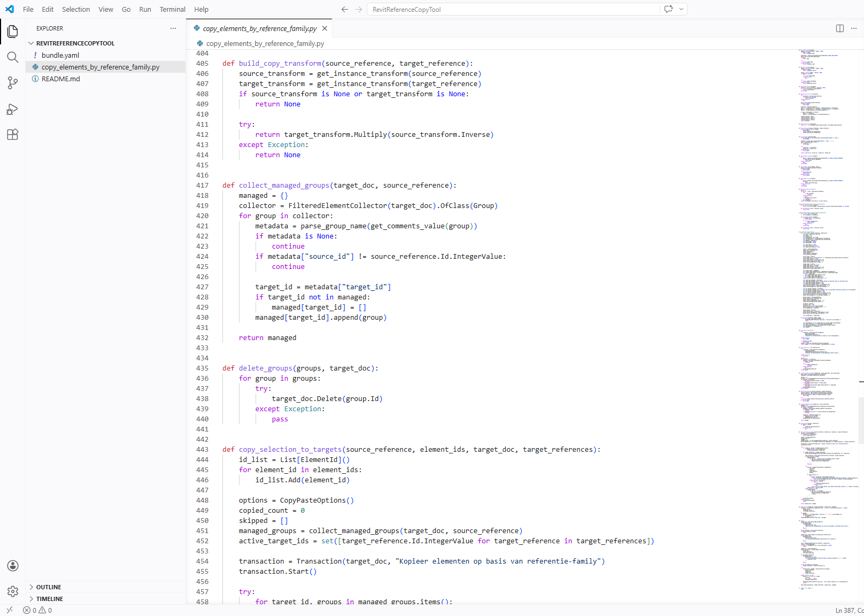Click the copy_selection_to_targets function name
This screenshot has height=616, width=864.
pos(290,450)
